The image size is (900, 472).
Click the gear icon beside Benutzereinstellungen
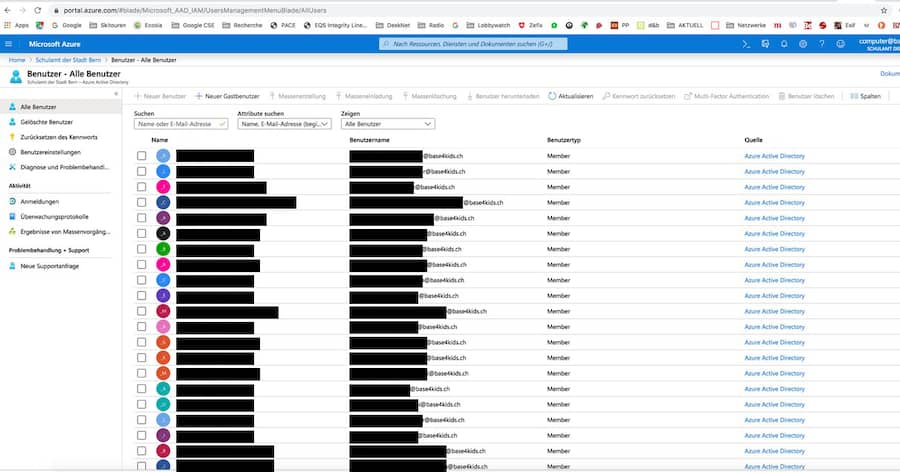[12, 152]
